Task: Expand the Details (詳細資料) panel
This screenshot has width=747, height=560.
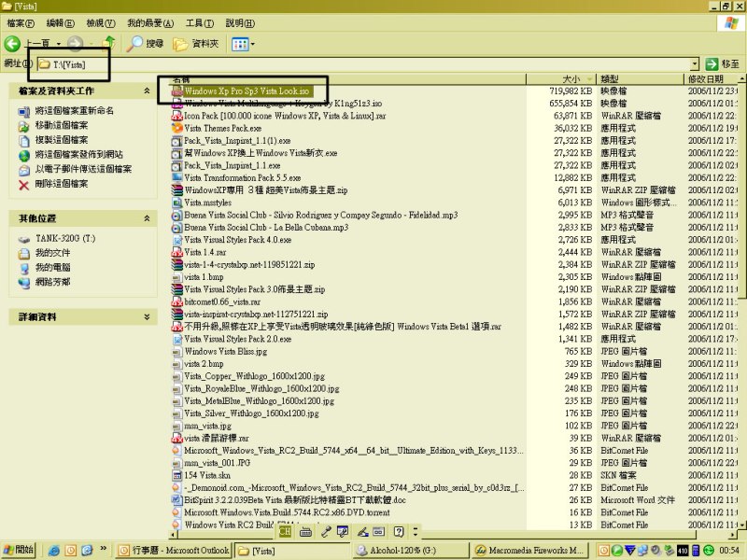Action: (147, 316)
